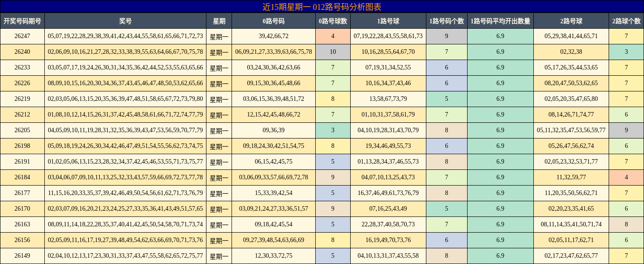Viewport: 644px width, 264px height.
Task: Click the average 6.9 cell in row 26233
Action: point(500,68)
